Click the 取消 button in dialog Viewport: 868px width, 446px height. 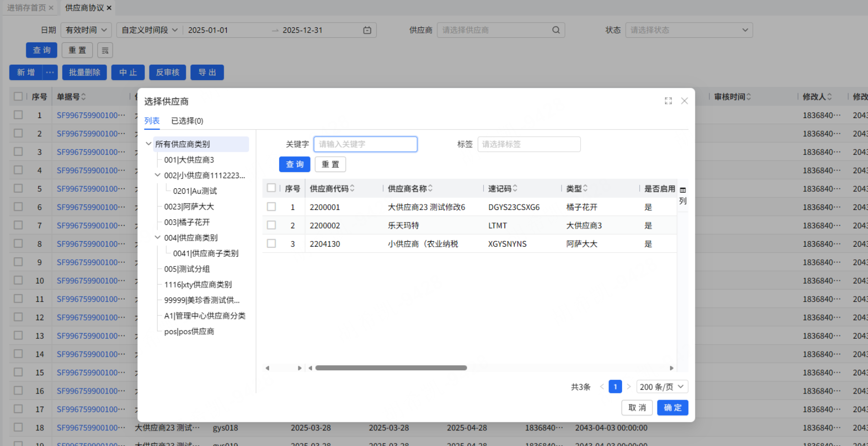pos(637,408)
